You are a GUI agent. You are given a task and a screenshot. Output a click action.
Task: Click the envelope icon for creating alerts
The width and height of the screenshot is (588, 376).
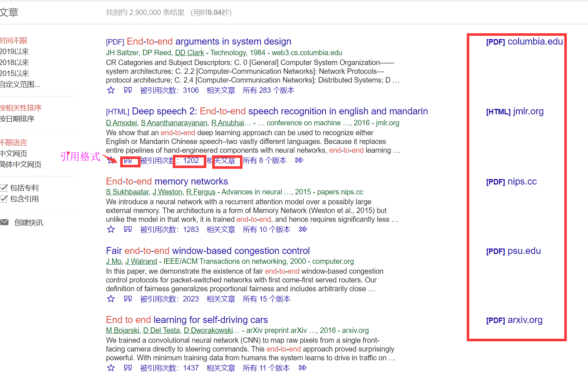coord(4,222)
